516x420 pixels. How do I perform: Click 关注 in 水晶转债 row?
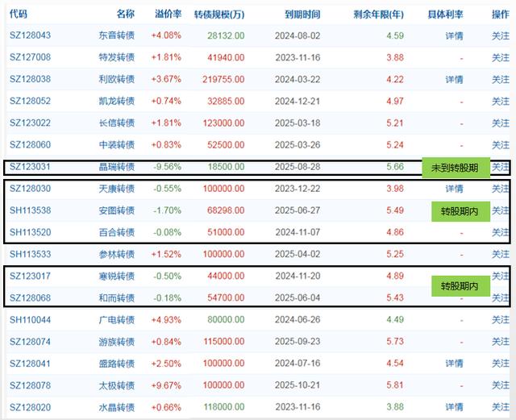501,407
